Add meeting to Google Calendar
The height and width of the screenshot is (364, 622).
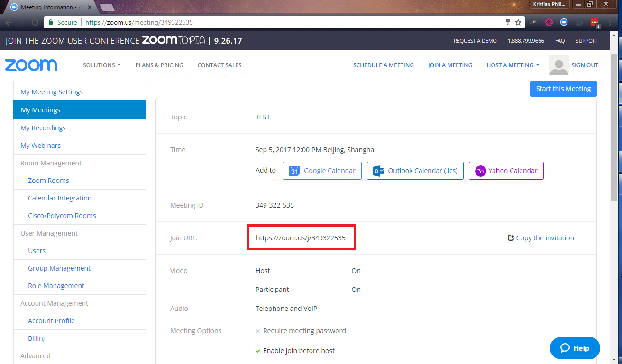coord(322,171)
